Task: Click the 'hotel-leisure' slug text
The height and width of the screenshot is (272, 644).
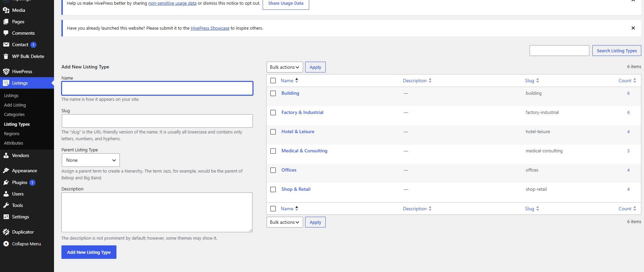Action: (538, 131)
